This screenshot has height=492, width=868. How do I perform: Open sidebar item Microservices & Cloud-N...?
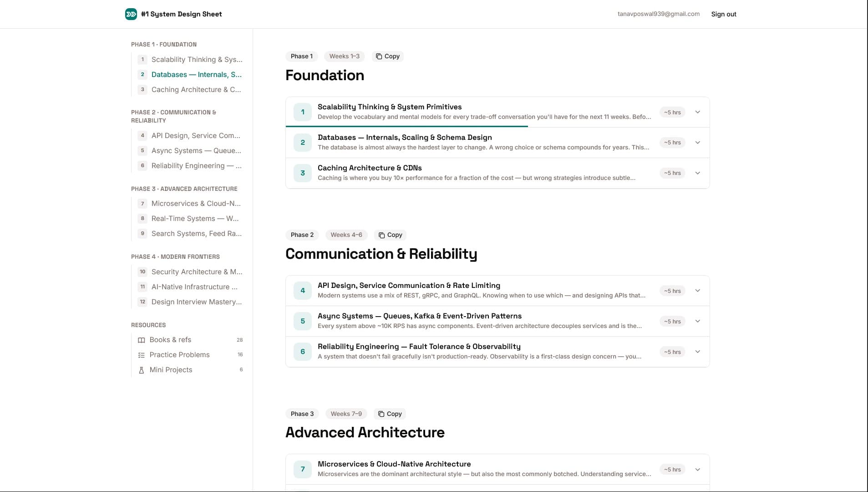click(x=190, y=204)
